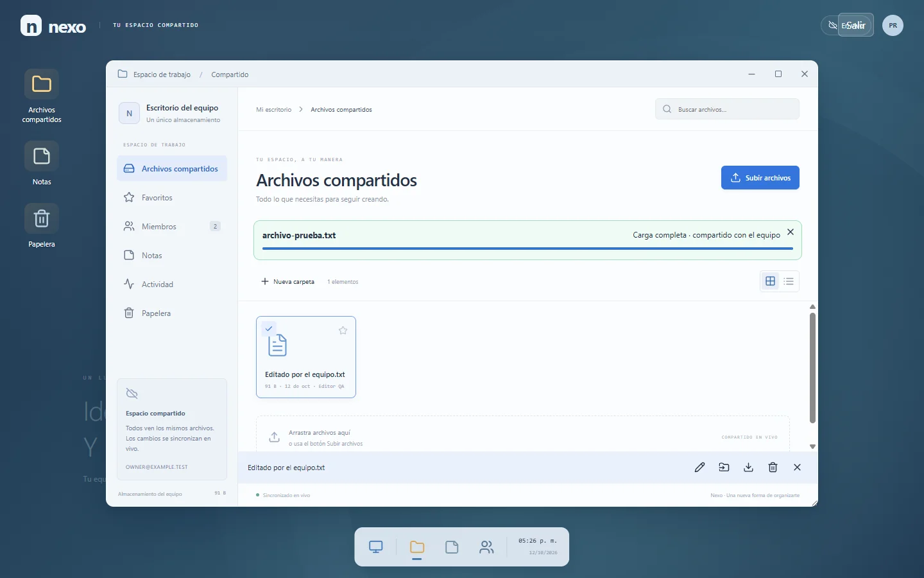Click the Salir button
924x578 pixels.
coord(855,25)
